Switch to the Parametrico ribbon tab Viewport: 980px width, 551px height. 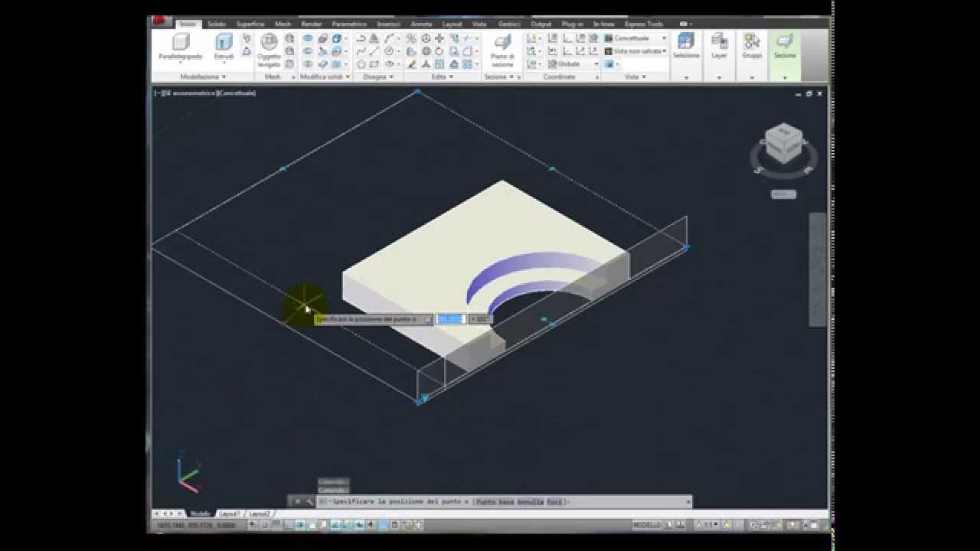click(349, 24)
